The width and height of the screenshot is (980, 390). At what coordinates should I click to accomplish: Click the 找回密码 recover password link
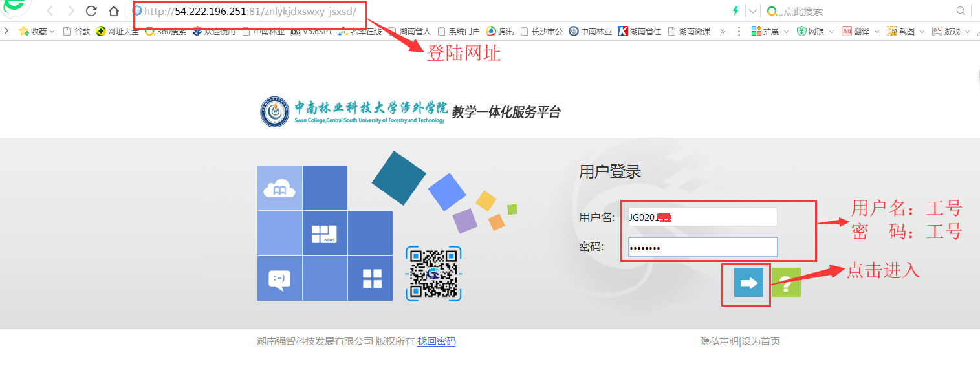(x=437, y=341)
